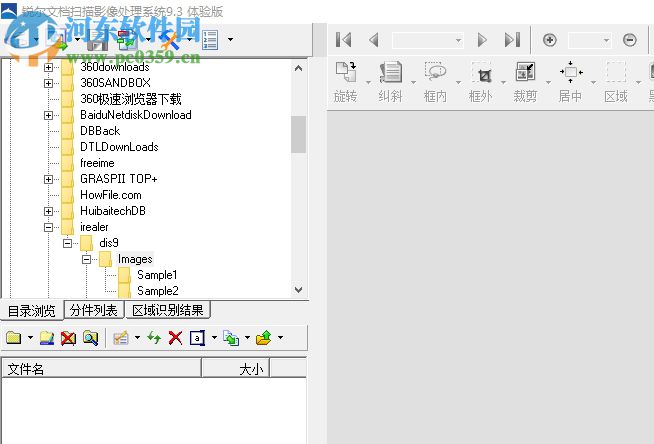Collapse the dis9 folder
The height and width of the screenshot is (444, 654).
point(68,243)
